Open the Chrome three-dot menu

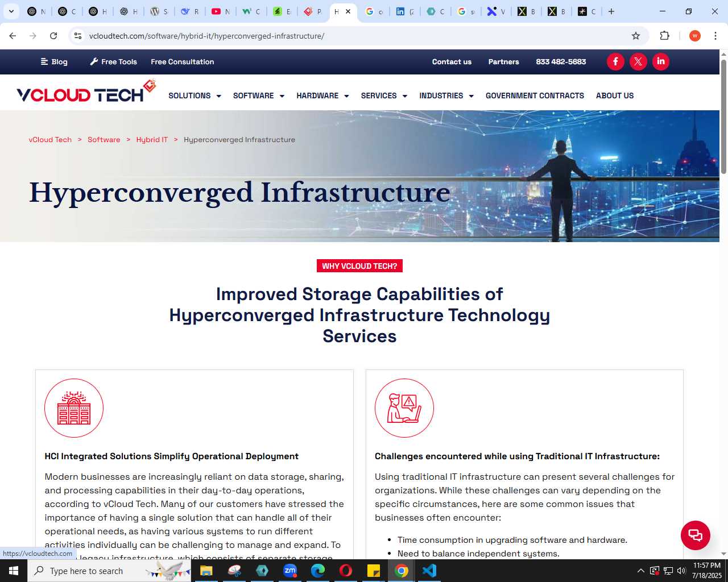(x=715, y=36)
